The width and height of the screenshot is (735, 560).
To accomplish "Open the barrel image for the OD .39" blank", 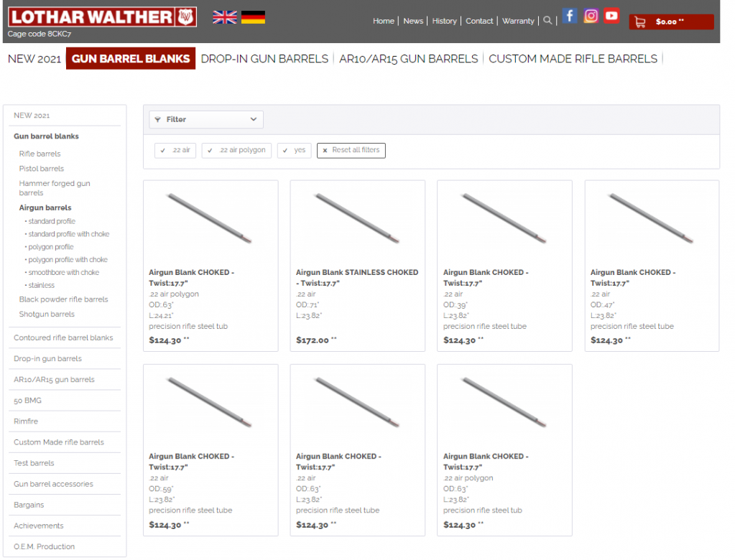I will (504, 219).
